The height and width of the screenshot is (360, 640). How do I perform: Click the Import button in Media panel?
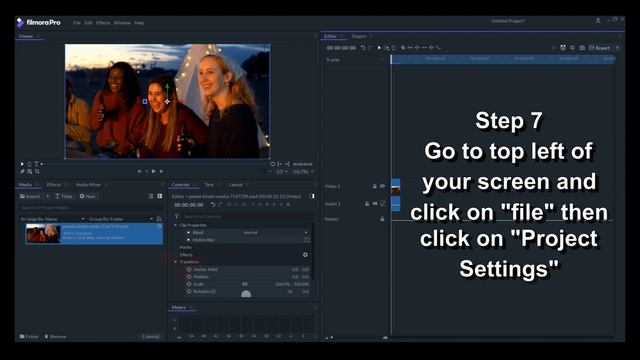(31, 196)
